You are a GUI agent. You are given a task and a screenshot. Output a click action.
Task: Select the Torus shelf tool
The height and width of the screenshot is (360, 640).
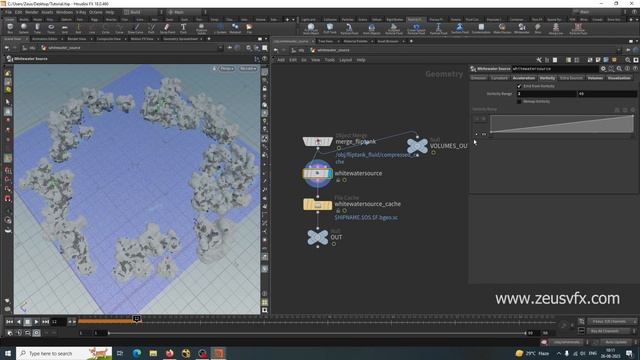[51, 28]
